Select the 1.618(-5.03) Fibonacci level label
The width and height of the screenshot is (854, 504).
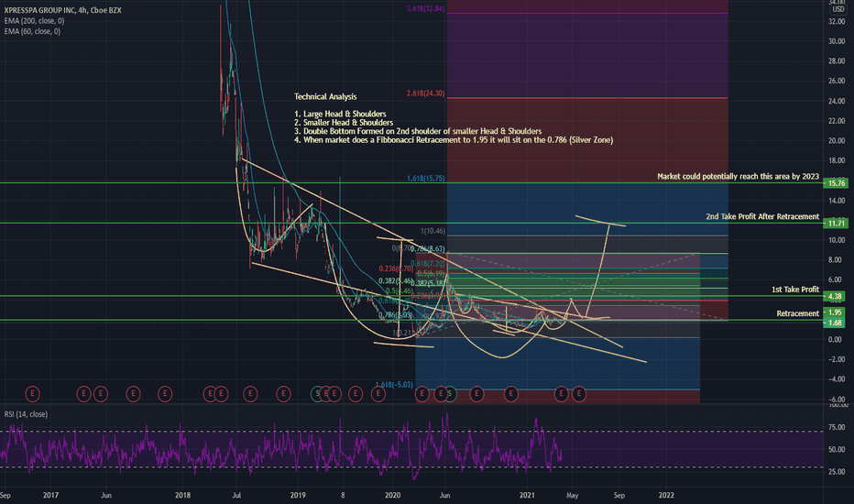click(x=394, y=385)
